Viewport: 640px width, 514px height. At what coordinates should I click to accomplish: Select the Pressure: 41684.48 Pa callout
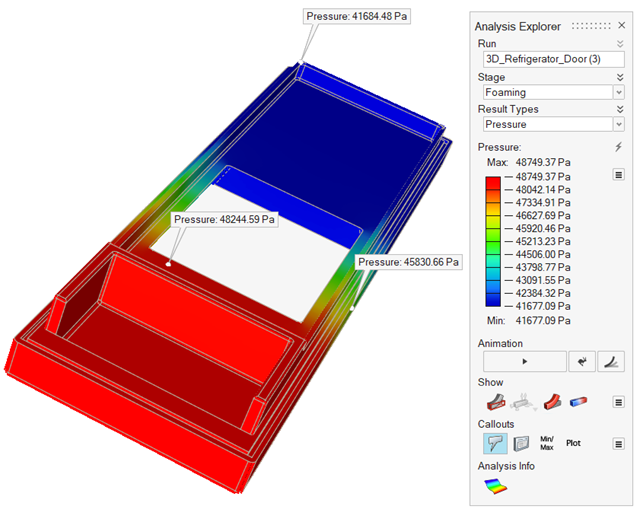pyautogui.click(x=357, y=16)
